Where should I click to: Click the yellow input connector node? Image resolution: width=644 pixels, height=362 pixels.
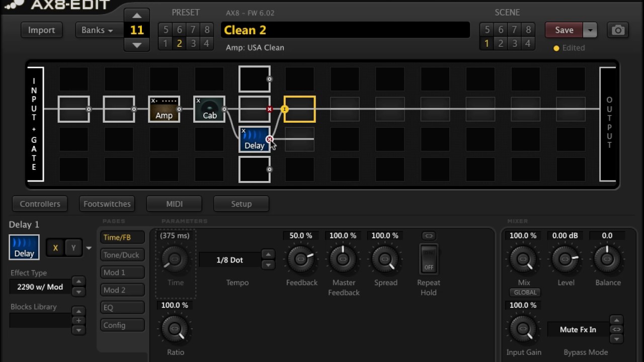coord(285,109)
